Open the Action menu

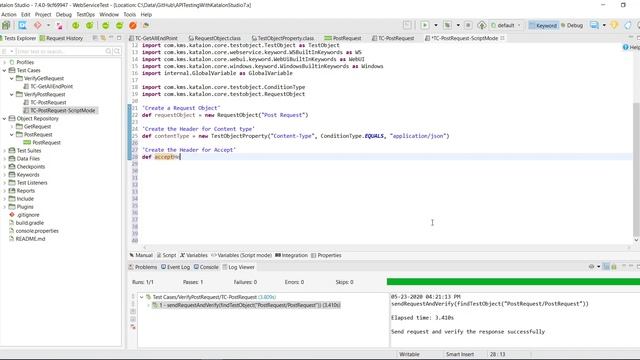click(x=8, y=14)
